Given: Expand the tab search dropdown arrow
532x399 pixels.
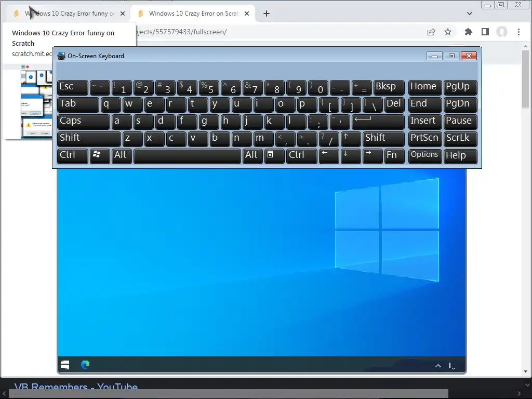Looking at the screenshot, I should point(470,14).
